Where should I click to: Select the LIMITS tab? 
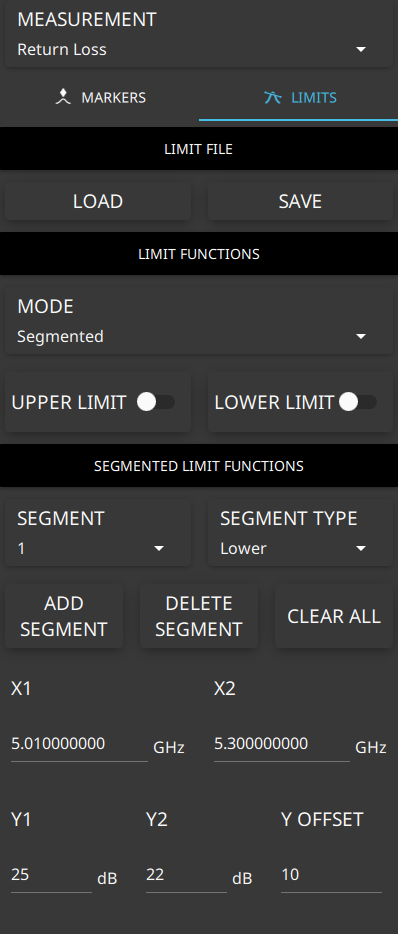[298, 98]
